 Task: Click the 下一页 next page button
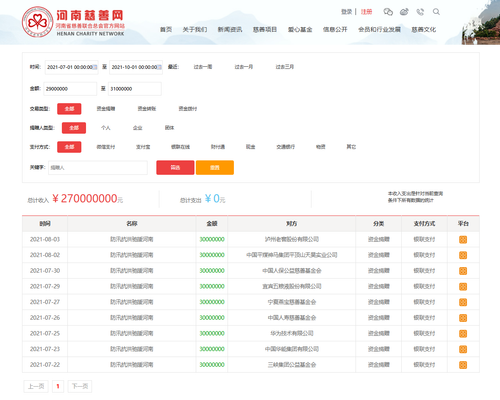click(x=80, y=386)
